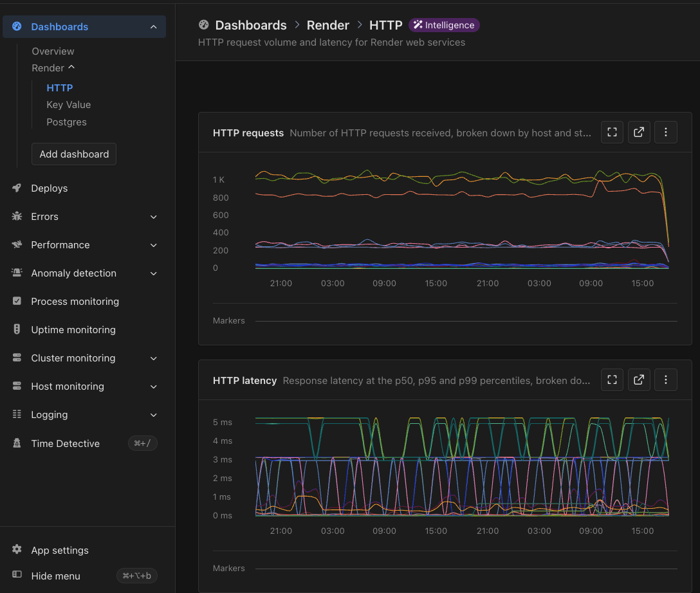Open Uptime monitoring page
Viewport: 700px width, 593px height.
73,330
